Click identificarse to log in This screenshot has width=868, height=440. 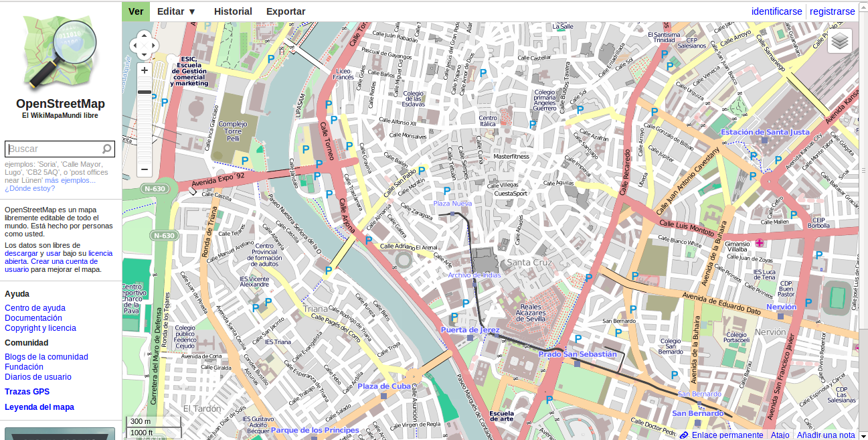776,11
